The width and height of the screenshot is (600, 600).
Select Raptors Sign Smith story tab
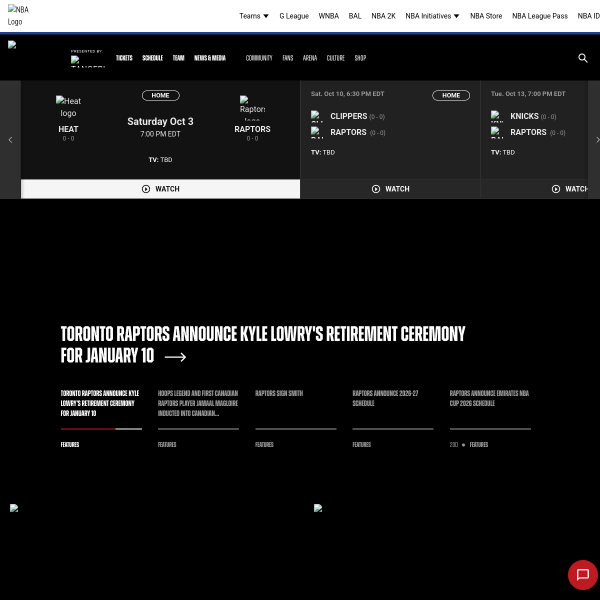pyautogui.click(x=279, y=393)
